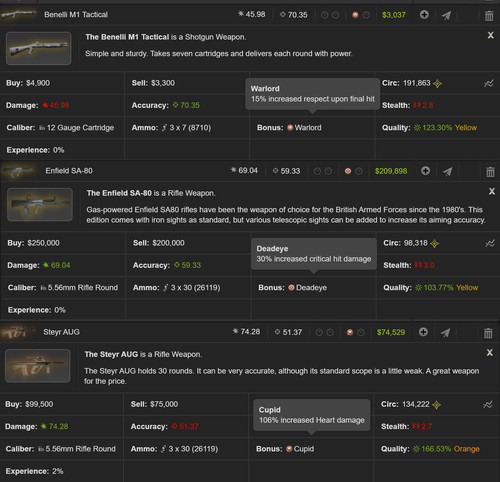Click the Warlord bonus label
Viewport: 500px width, 482px height.
pyautogui.click(x=308, y=128)
